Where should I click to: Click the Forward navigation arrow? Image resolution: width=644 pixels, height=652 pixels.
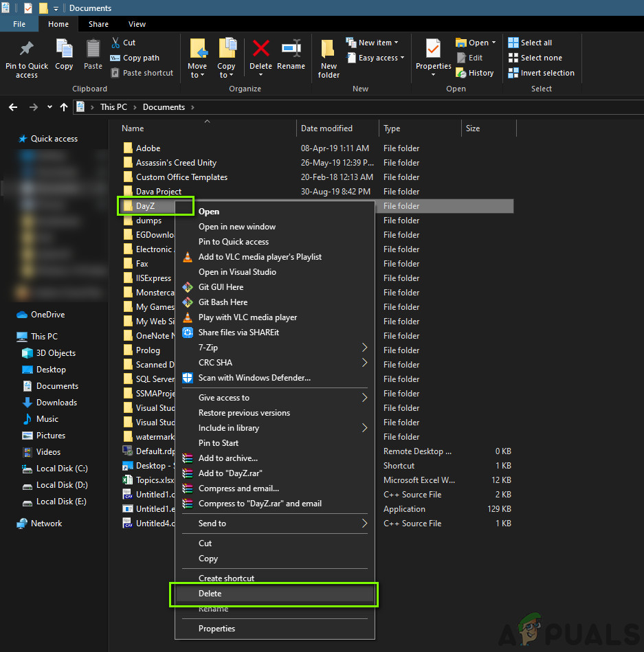tap(33, 107)
